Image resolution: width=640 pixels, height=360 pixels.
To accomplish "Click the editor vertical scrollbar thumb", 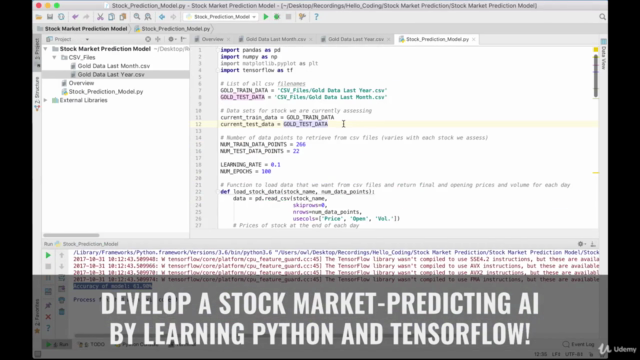I will pos(596,76).
